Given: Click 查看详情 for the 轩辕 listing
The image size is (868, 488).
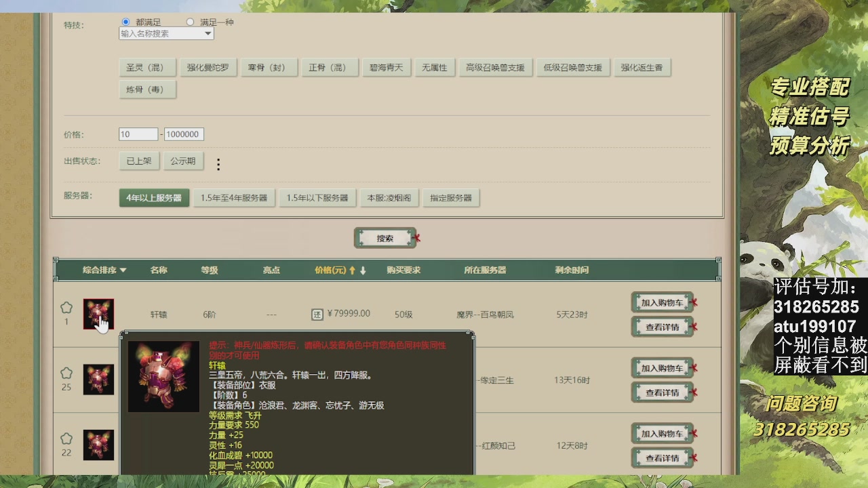Looking at the screenshot, I should (661, 327).
